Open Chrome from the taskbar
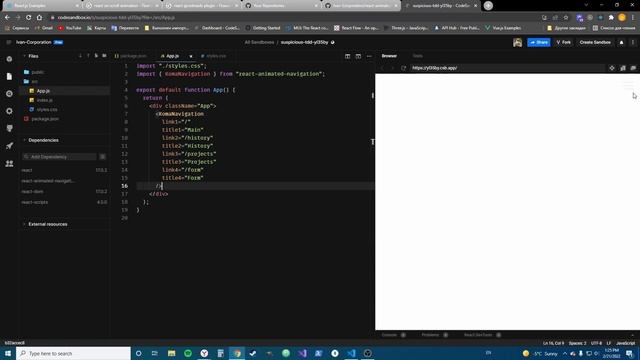 pos(237,353)
